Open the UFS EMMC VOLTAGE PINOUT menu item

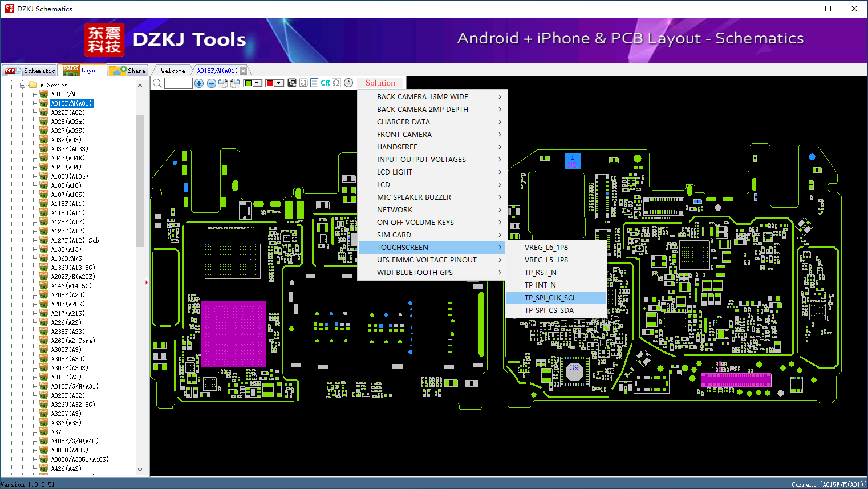432,260
